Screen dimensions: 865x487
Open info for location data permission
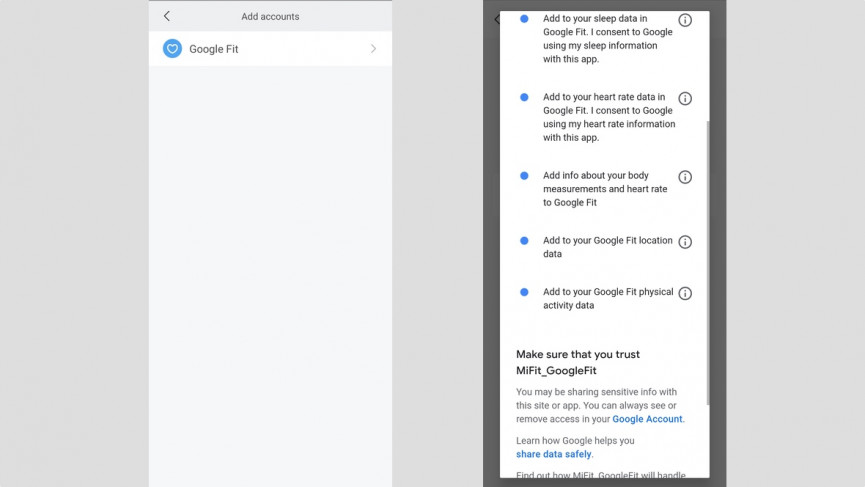point(685,242)
